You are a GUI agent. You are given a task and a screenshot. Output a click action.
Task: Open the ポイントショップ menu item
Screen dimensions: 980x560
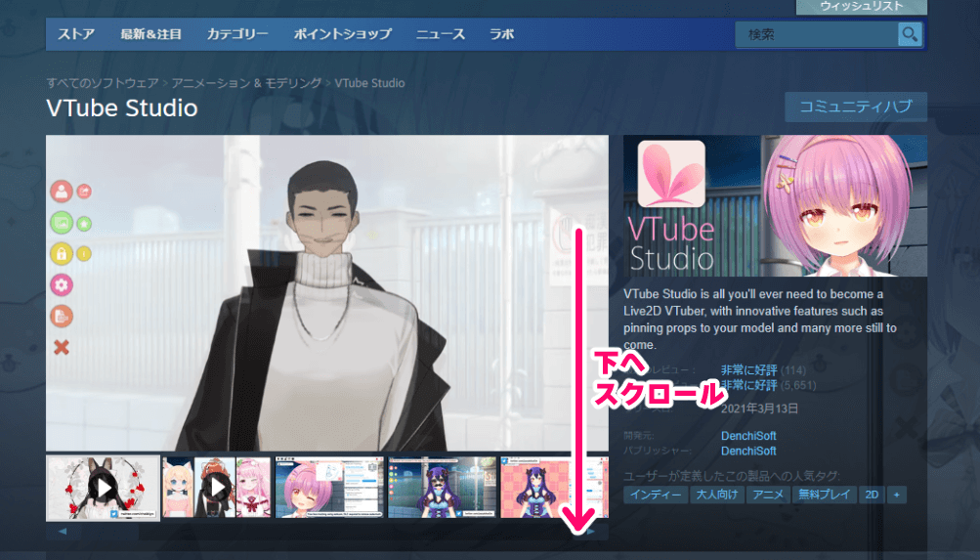[343, 34]
